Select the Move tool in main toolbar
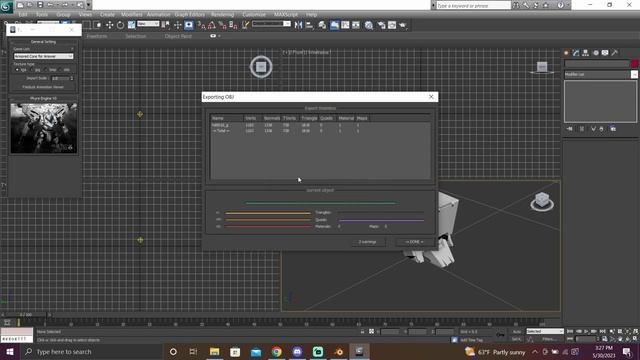 point(109,25)
